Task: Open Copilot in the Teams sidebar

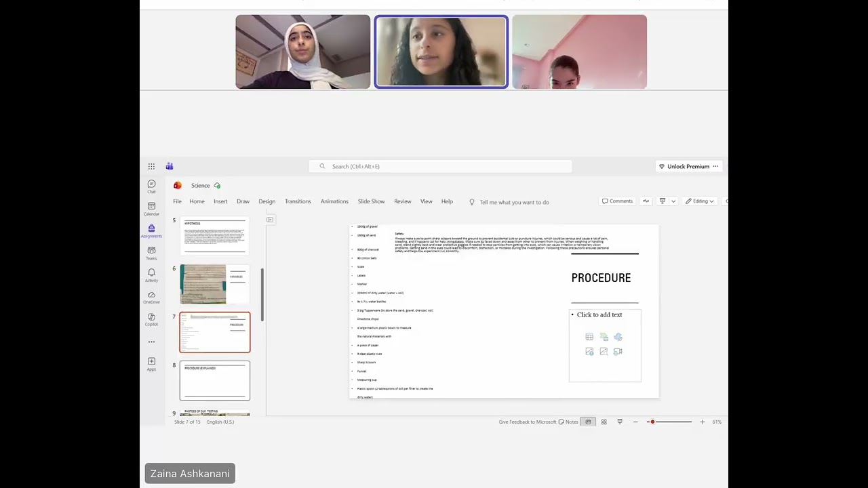Action: click(x=151, y=319)
